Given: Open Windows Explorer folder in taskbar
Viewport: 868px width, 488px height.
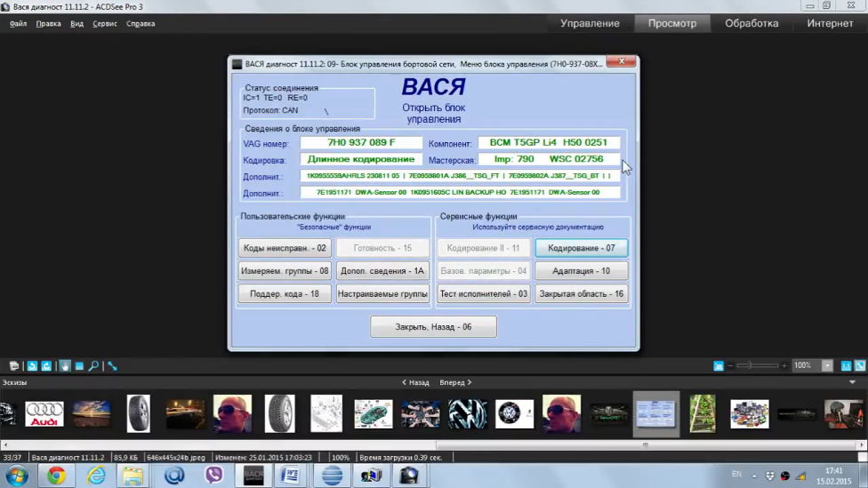Looking at the screenshot, I should (133, 476).
